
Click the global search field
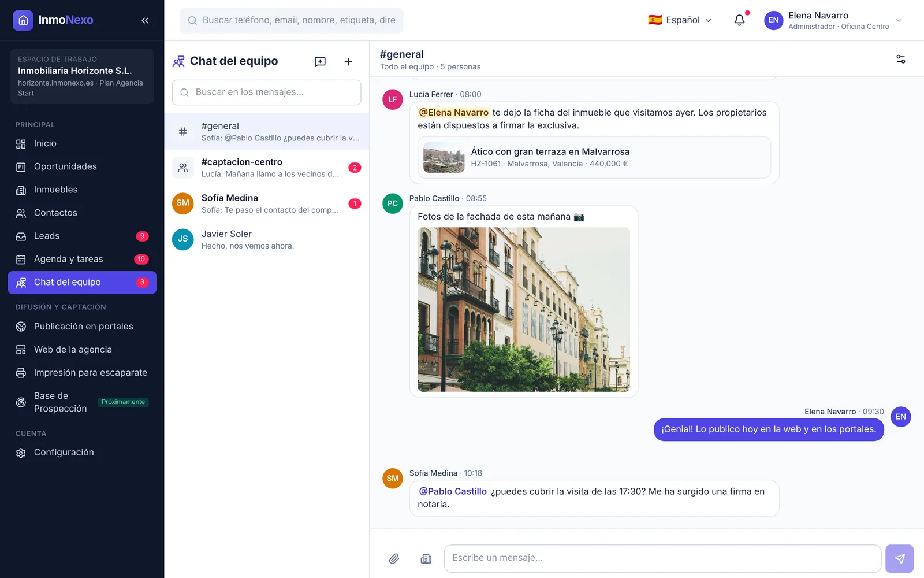click(x=292, y=20)
